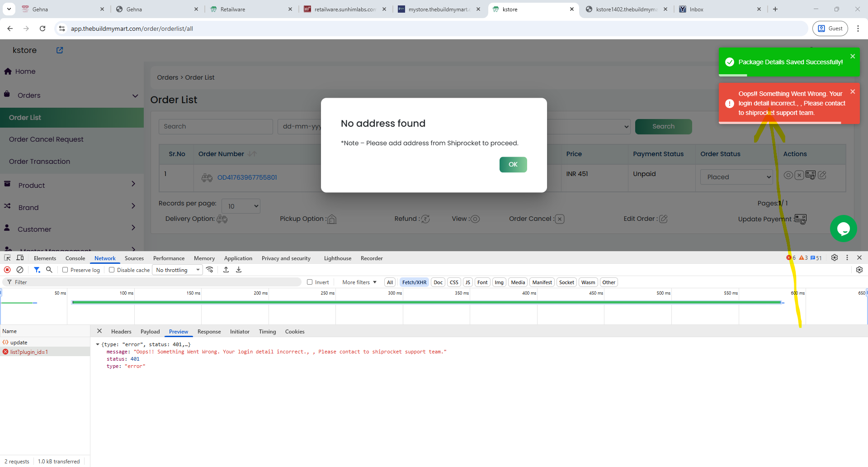868x467 pixels.
Task: Switch to the Console tab
Action: 75,258
